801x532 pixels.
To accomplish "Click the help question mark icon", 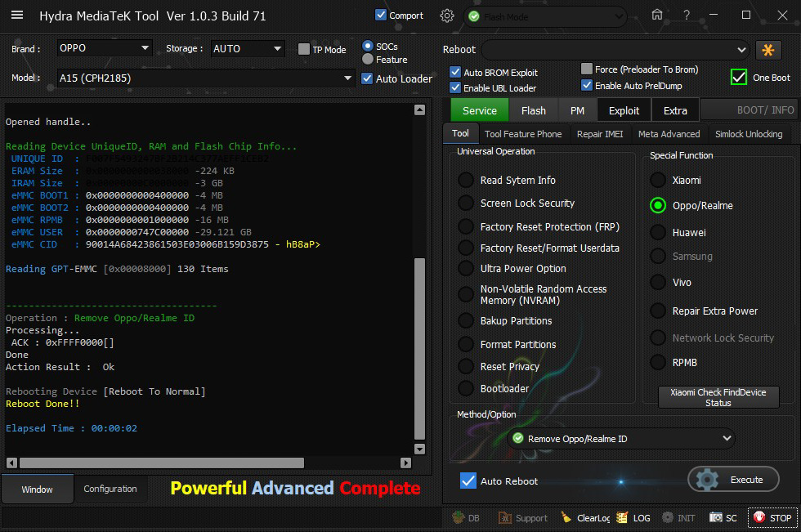I will pos(687,16).
